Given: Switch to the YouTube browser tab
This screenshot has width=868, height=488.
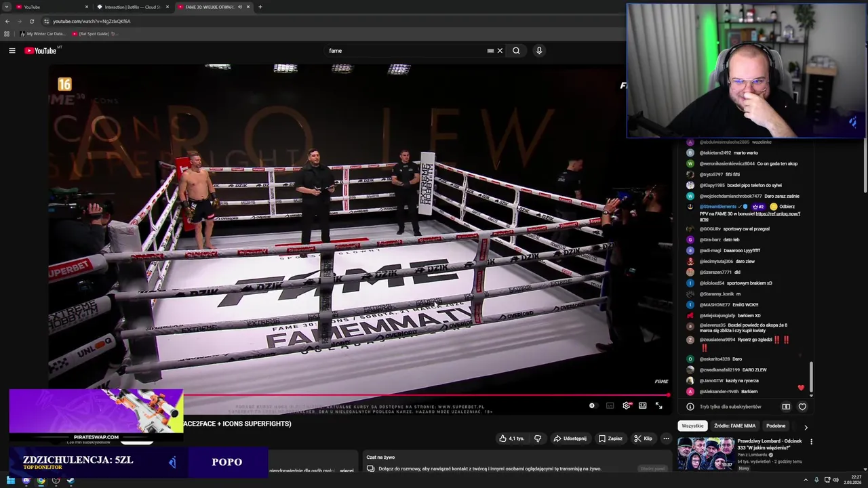Looking at the screenshot, I should (51, 7).
